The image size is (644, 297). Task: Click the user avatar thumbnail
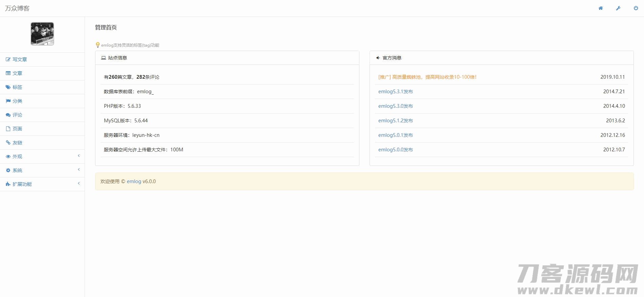[42, 34]
